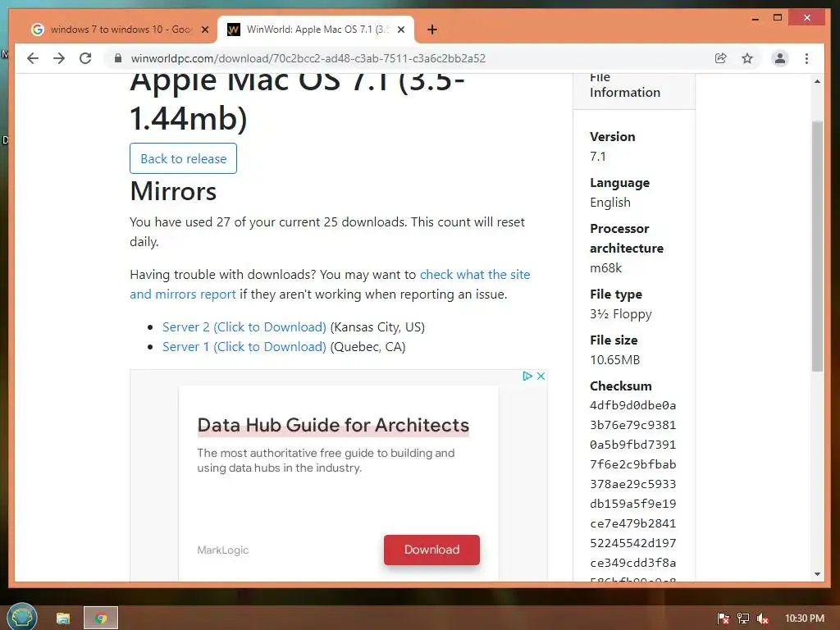The height and width of the screenshot is (630, 840).
Task: Open Data Hub Guide for Architects ad
Action: (x=333, y=426)
